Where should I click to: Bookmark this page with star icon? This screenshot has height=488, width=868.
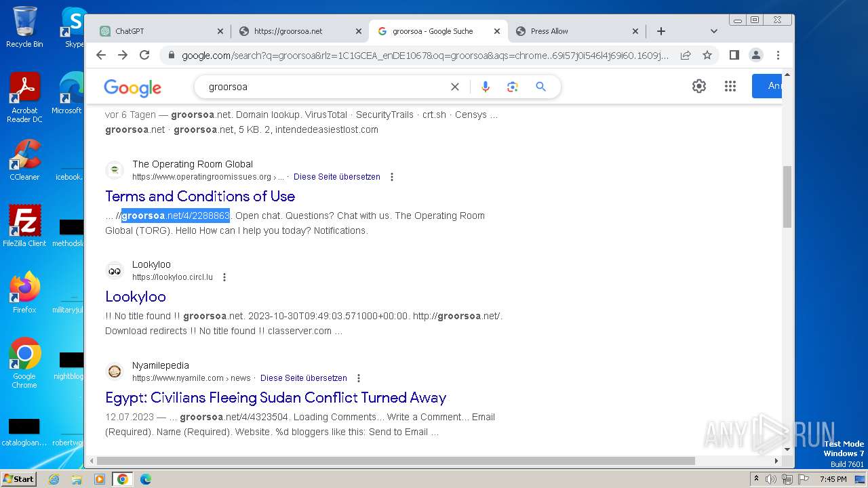707,55
